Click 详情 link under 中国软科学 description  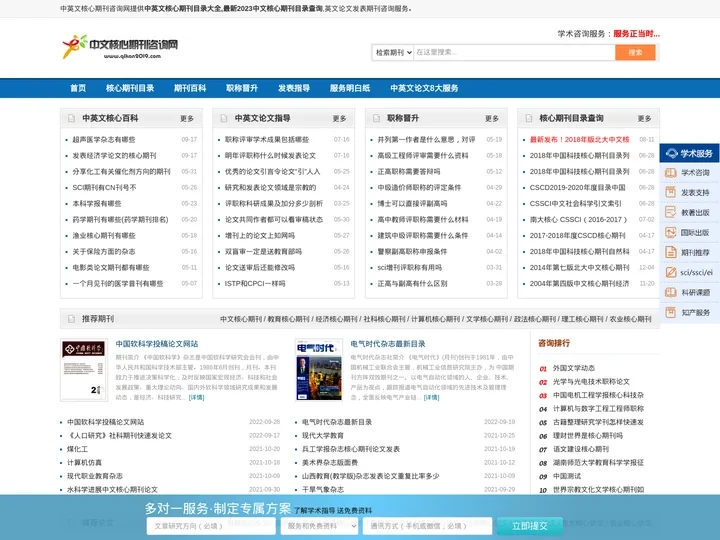click(197, 398)
